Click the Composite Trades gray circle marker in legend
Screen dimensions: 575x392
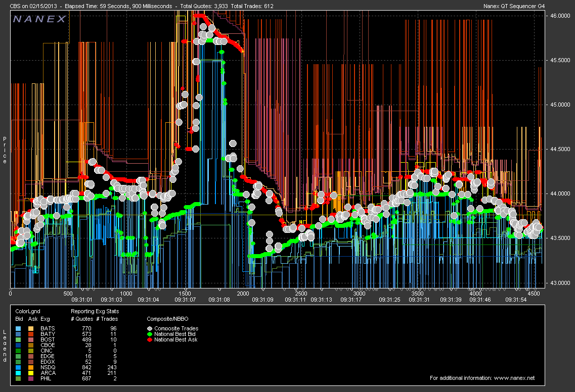(x=150, y=329)
